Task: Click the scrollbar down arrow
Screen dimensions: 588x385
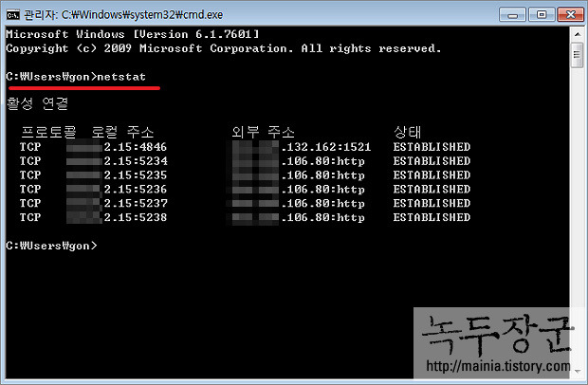Action: (x=578, y=371)
